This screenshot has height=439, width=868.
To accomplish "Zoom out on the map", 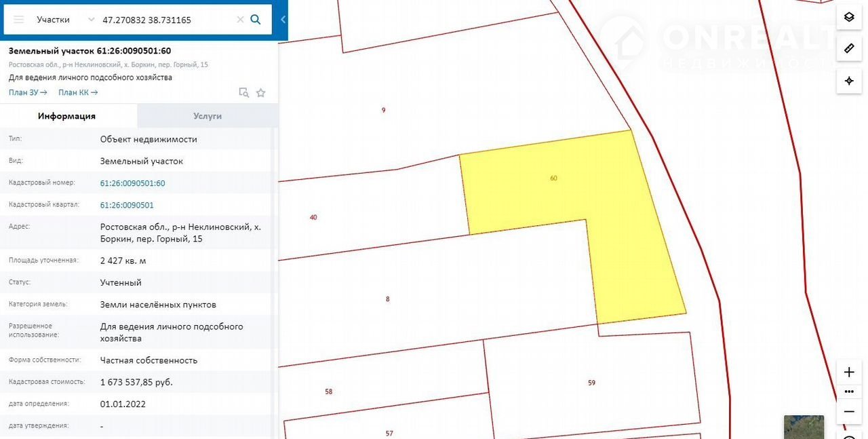I will point(849,412).
